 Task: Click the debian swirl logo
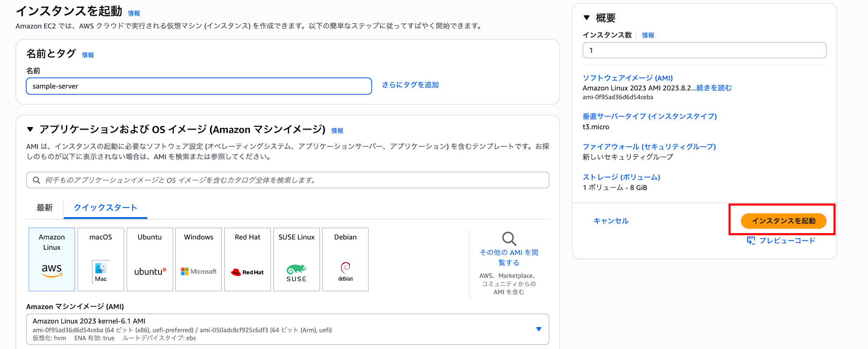click(x=345, y=272)
